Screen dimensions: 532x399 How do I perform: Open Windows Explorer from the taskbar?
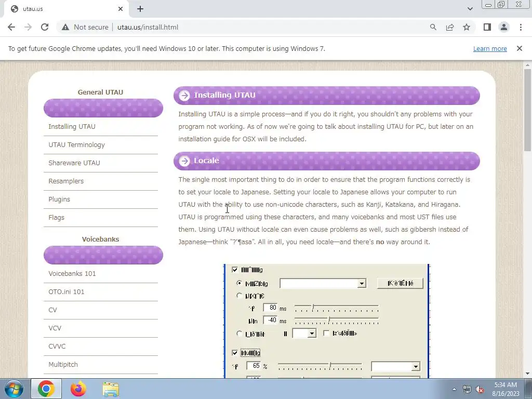coord(111,389)
